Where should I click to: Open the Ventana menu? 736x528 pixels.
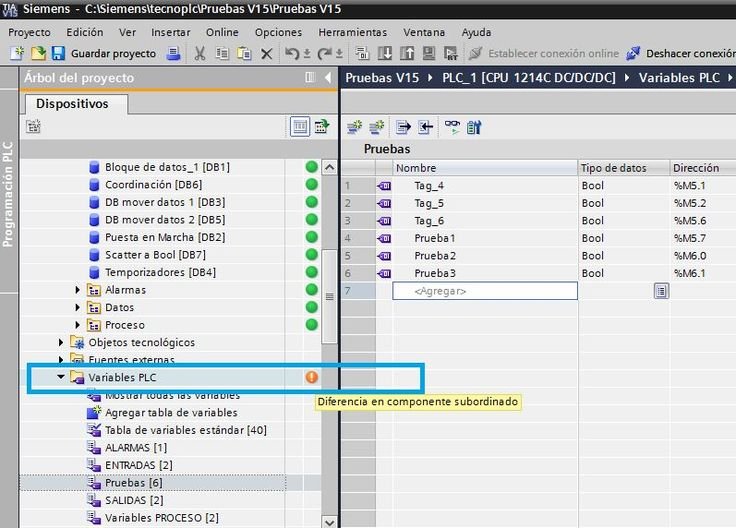(424, 32)
